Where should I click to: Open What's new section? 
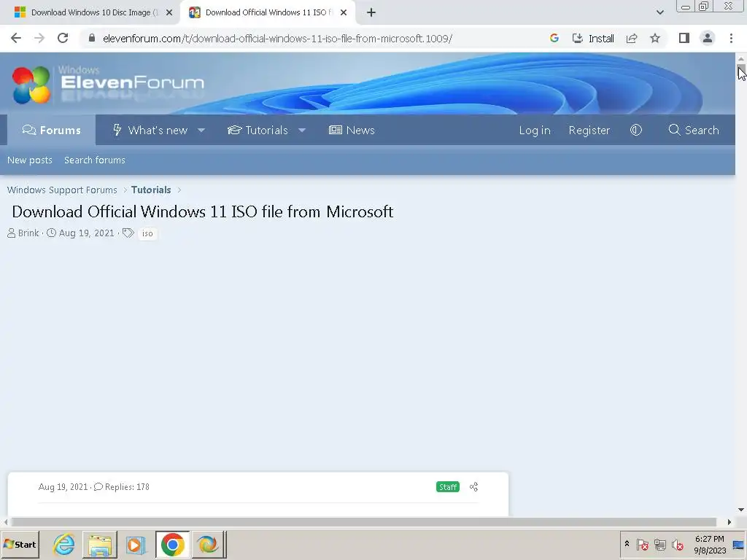(150, 130)
